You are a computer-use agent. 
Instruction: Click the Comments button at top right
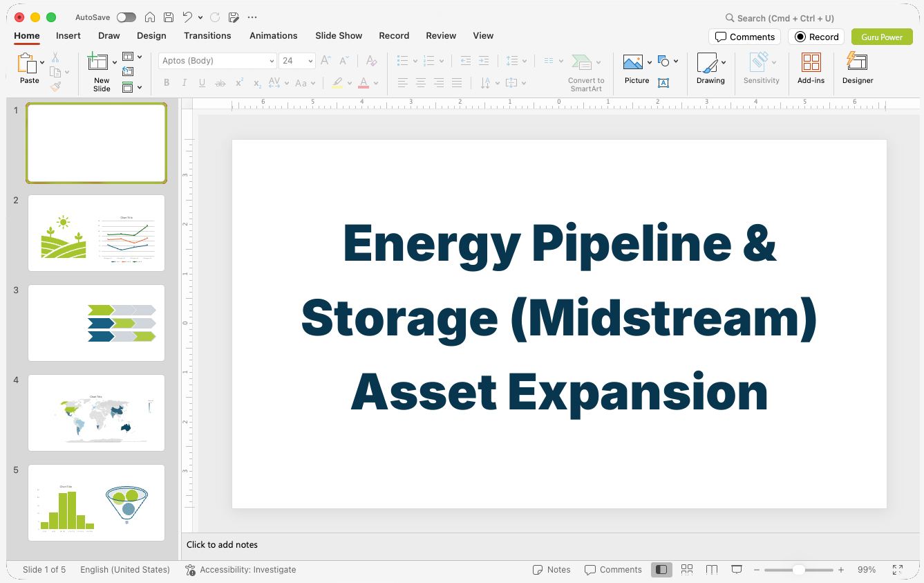[x=745, y=37]
